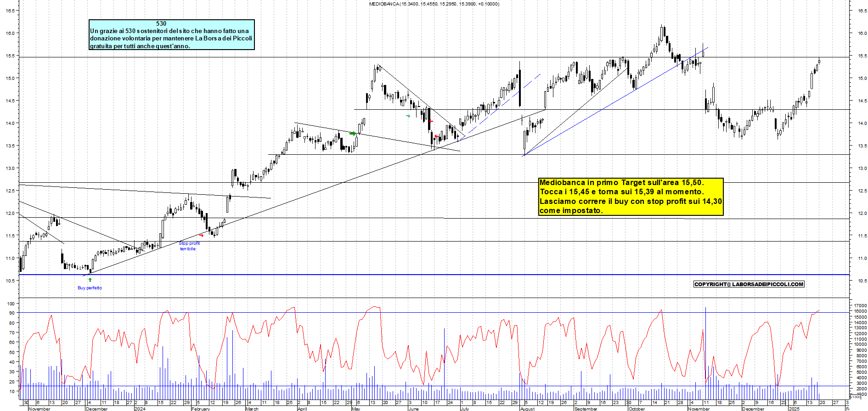Click the large green arrow before May's breakout
Screen dimensions: 868x411
point(353,134)
